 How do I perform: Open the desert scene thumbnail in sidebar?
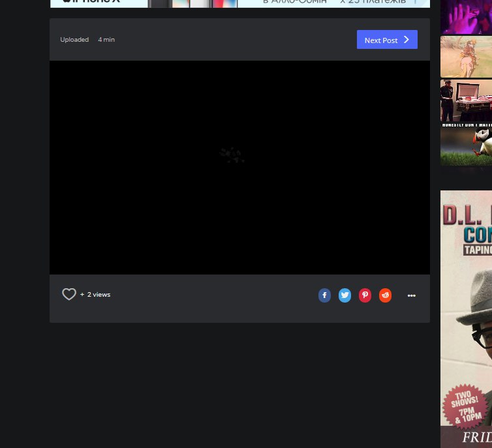(466, 57)
